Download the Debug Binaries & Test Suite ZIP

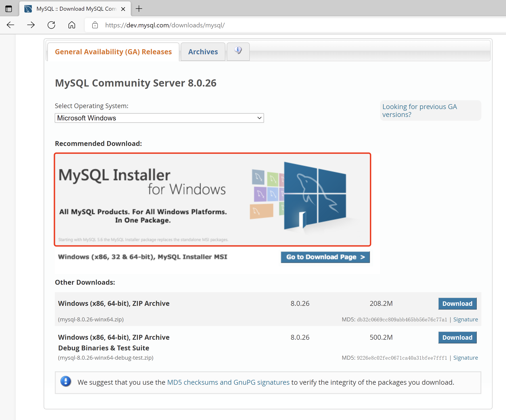coord(457,337)
